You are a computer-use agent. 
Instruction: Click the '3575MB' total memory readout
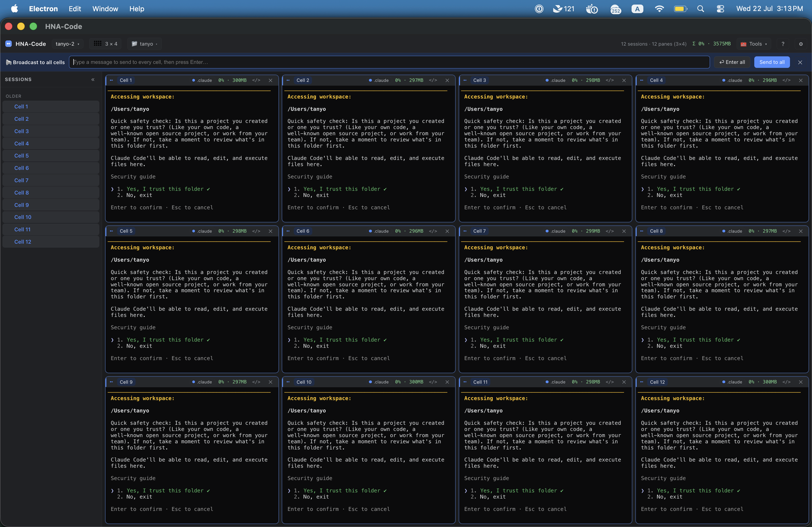tap(722, 44)
